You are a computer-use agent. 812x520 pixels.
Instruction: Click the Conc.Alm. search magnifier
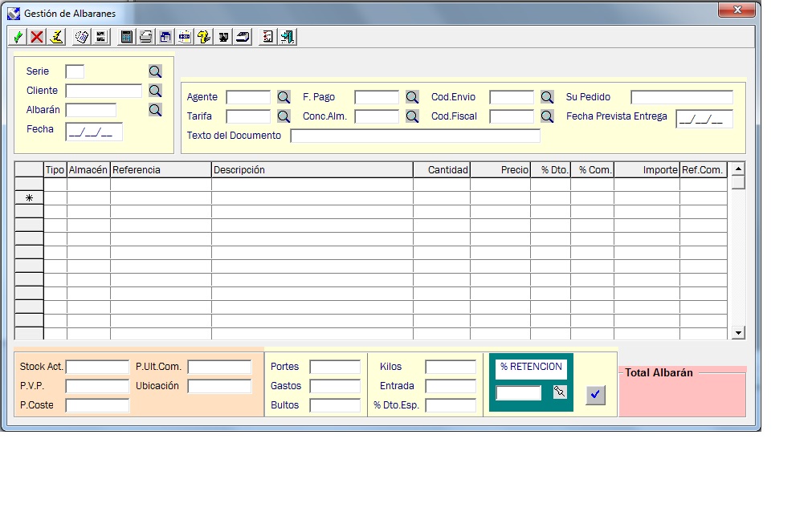[x=412, y=116]
